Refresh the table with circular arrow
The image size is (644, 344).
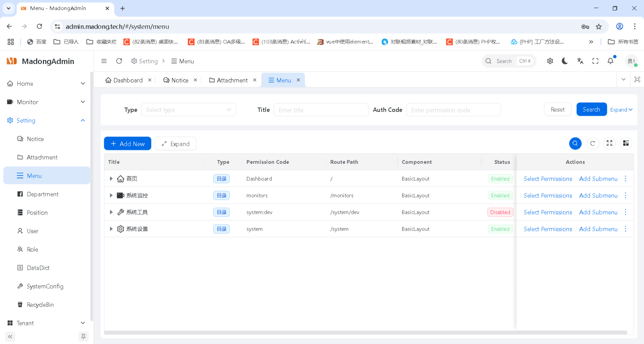(x=592, y=143)
